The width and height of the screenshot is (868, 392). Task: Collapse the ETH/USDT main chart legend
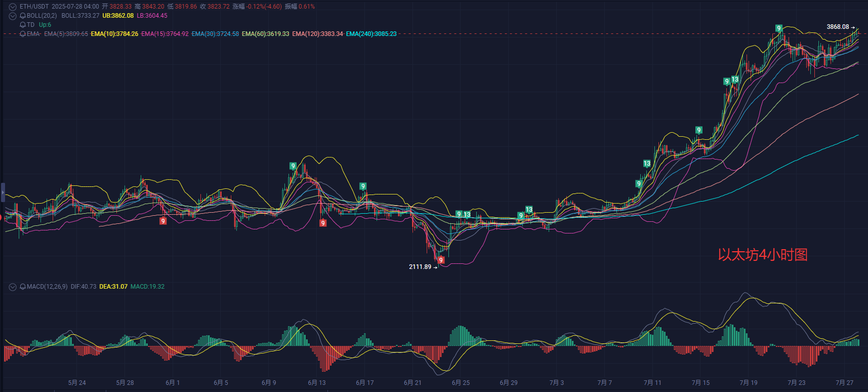tap(13, 7)
